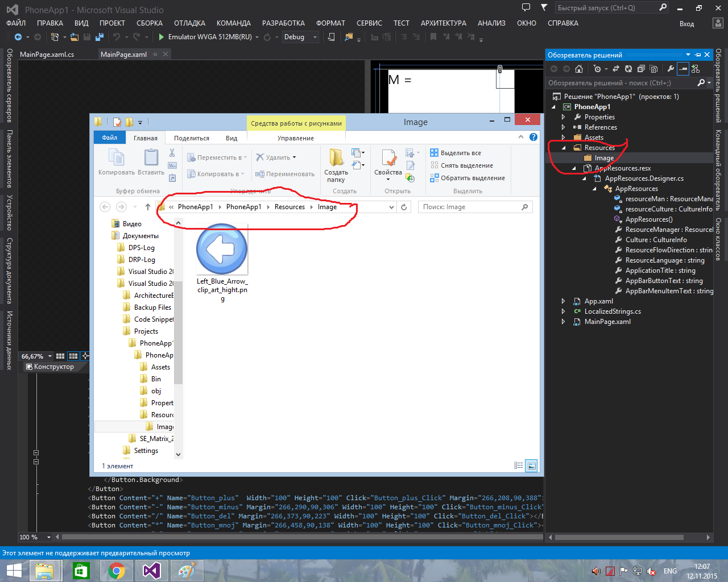Switch Explorer to details view icon

518,465
